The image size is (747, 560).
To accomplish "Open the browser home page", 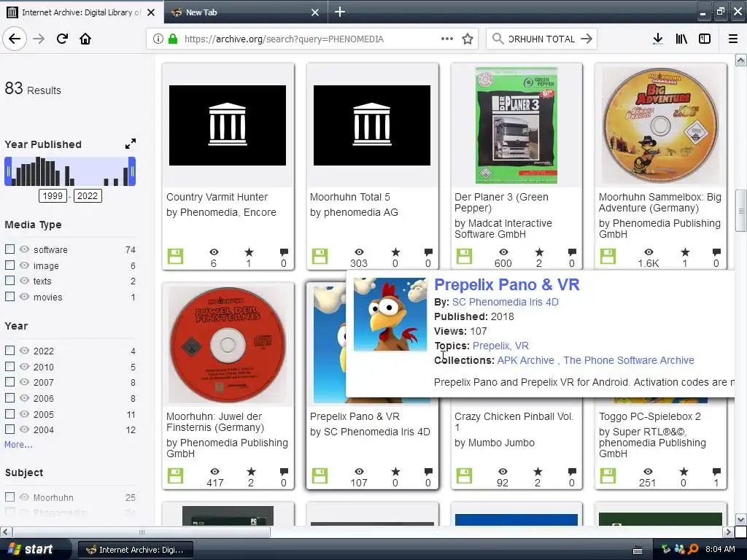I will pos(85,39).
